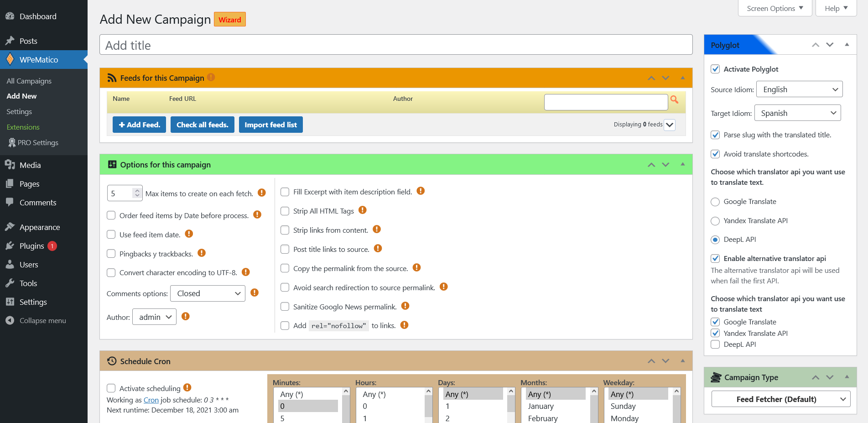Follow the Cron link
Viewport: 868px width, 423px height.
(151, 400)
